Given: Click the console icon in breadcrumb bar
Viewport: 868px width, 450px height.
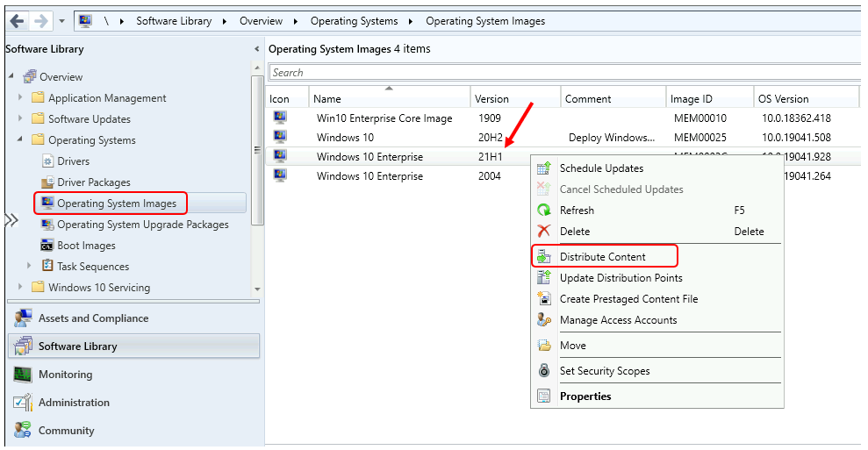Looking at the screenshot, I should (x=85, y=21).
